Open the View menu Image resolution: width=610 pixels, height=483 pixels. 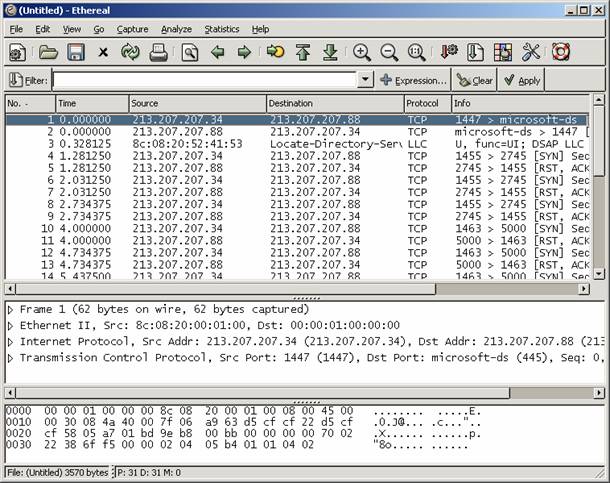tap(72, 29)
